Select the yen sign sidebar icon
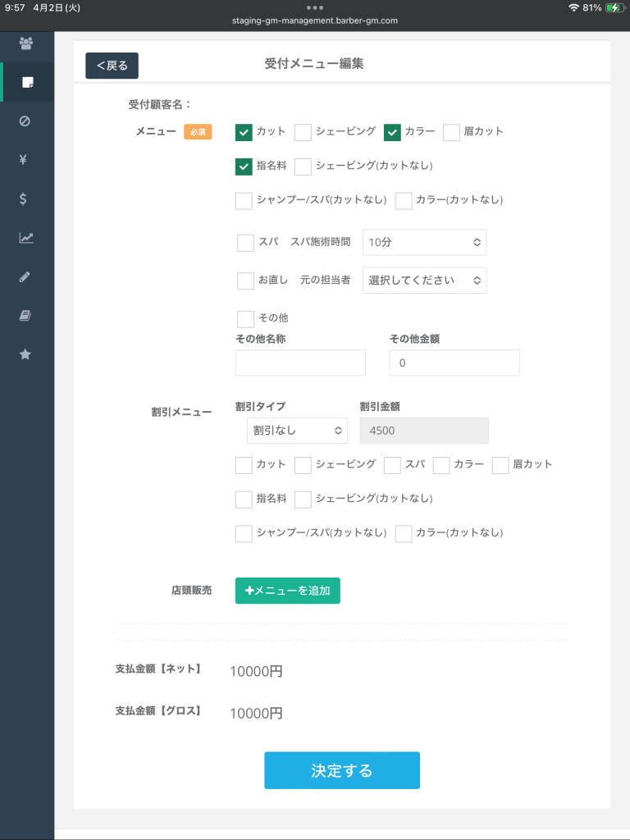The width and height of the screenshot is (630, 840). [x=25, y=160]
